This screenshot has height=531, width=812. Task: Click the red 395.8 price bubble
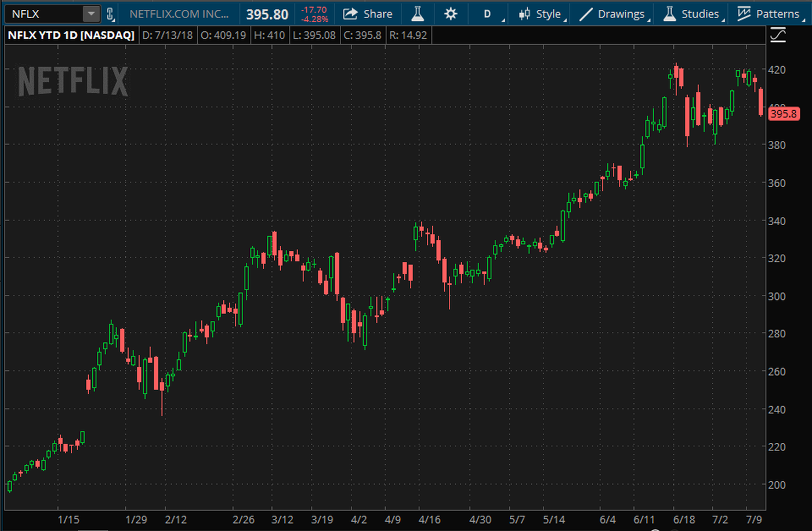[x=784, y=114]
